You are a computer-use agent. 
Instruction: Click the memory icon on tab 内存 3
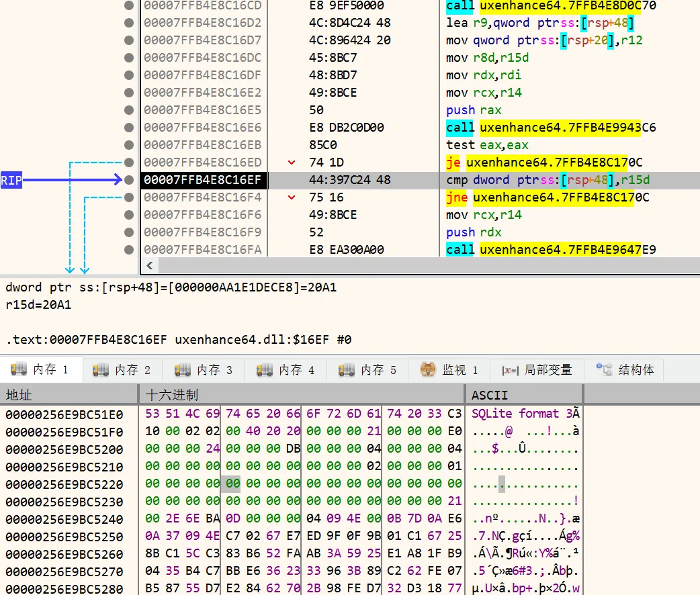[x=182, y=369]
